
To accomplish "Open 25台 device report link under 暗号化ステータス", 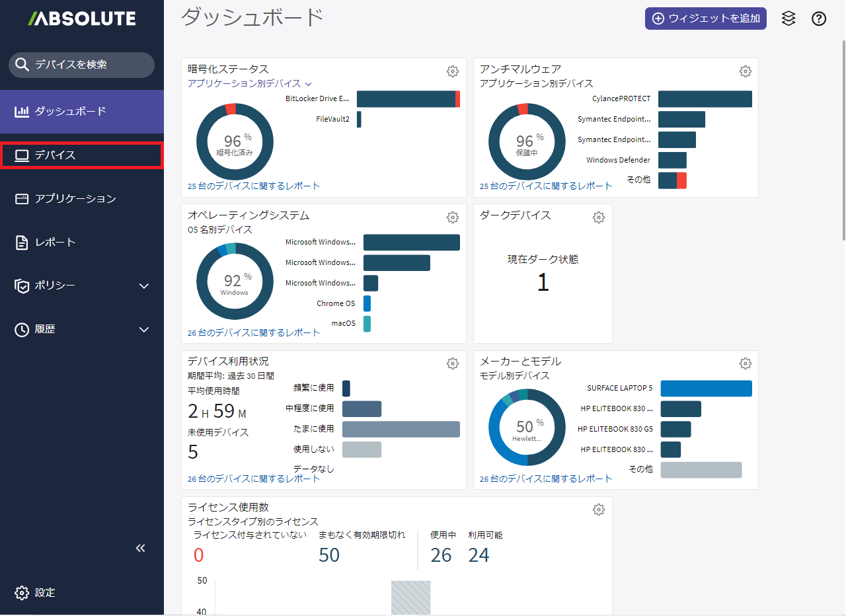I will [x=254, y=186].
